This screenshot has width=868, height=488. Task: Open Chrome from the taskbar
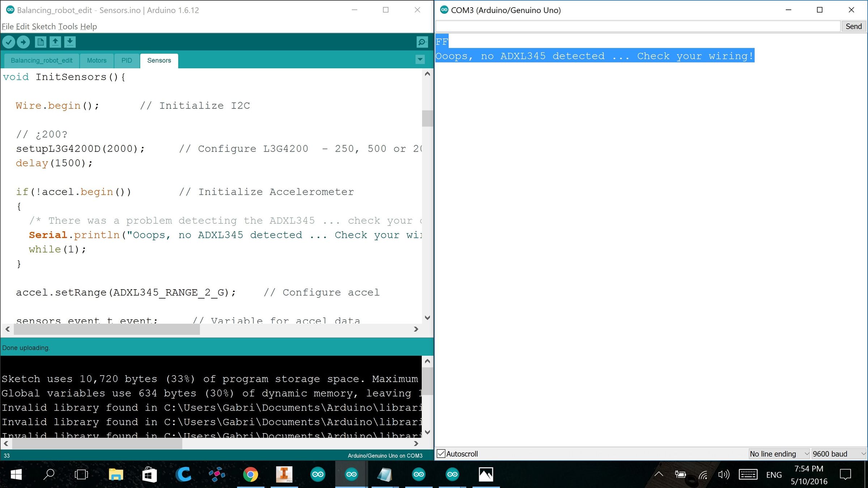[x=250, y=474]
